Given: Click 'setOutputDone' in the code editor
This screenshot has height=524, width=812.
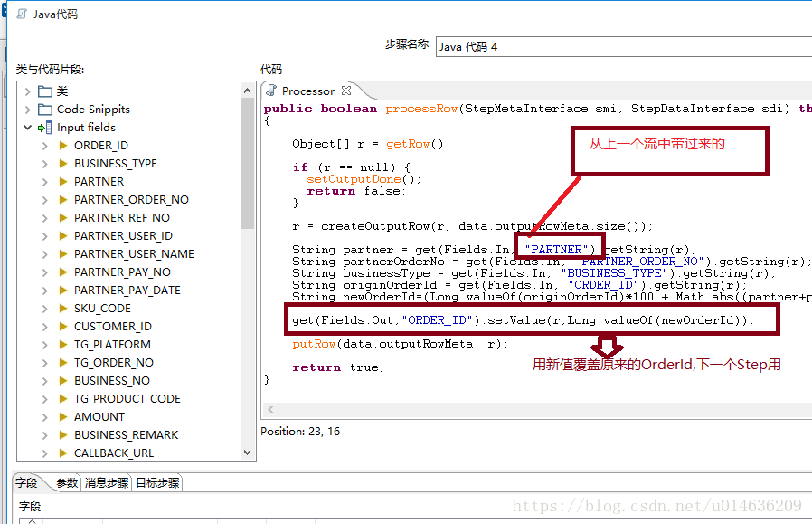Looking at the screenshot, I should pyautogui.click(x=354, y=179).
